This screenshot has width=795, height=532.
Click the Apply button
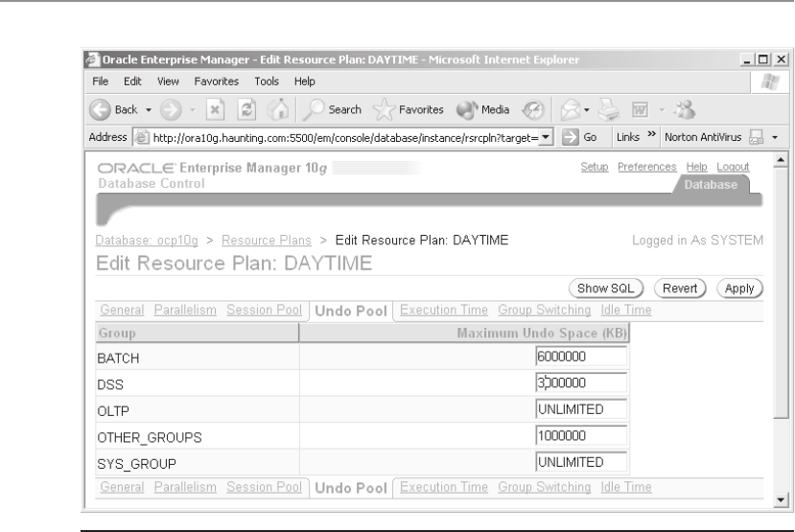(739, 289)
